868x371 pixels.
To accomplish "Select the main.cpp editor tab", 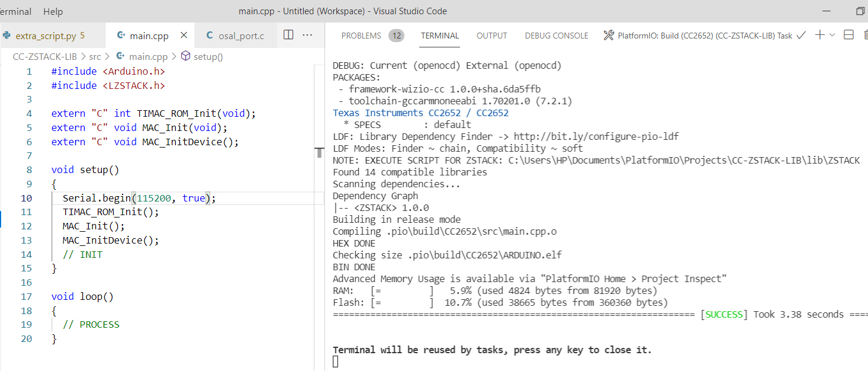I will pyautogui.click(x=149, y=36).
